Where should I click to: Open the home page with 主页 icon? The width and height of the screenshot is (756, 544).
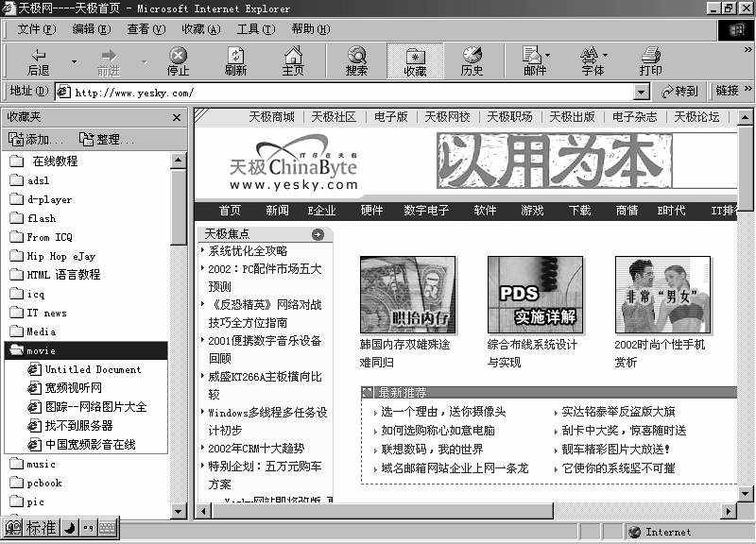pos(293,59)
